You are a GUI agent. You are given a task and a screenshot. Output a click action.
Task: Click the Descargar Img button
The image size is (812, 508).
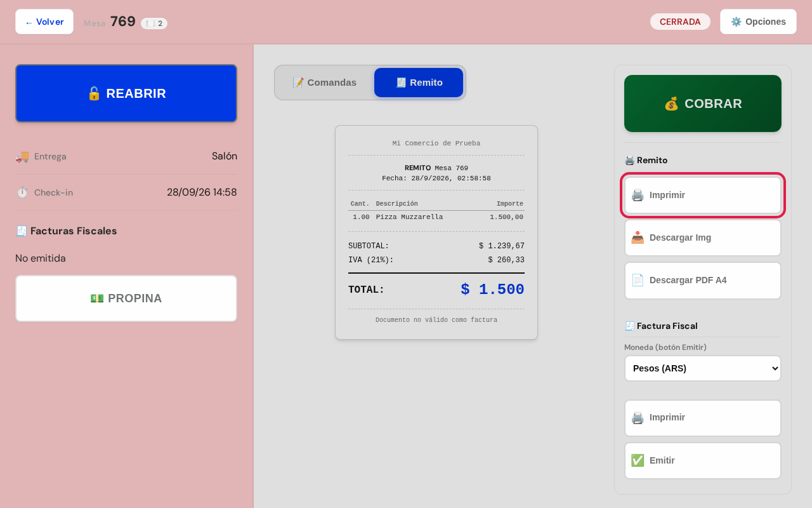703,237
